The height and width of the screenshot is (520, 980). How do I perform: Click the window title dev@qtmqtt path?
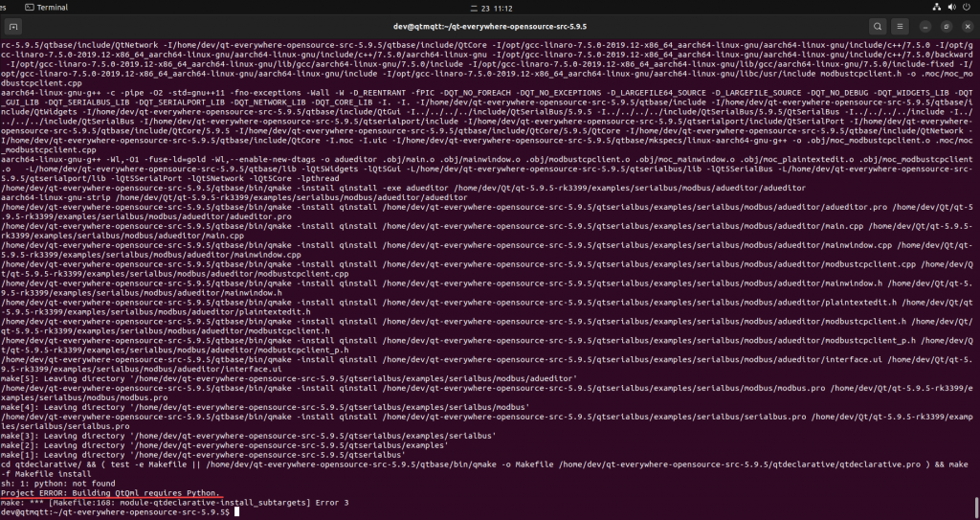[x=490, y=27]
